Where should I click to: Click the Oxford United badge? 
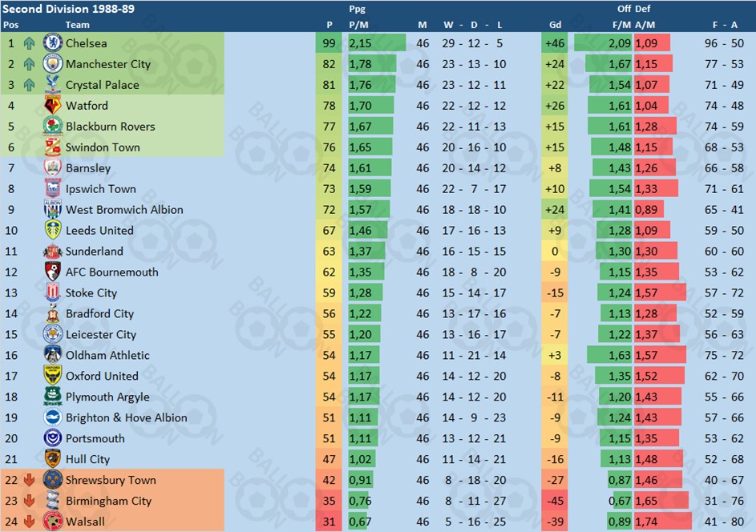(x=53, y=376)
